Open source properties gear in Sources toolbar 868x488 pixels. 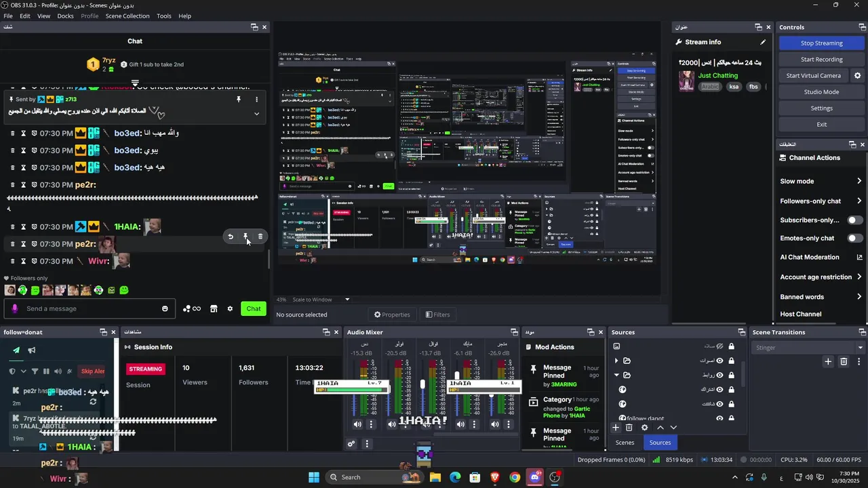645,428
